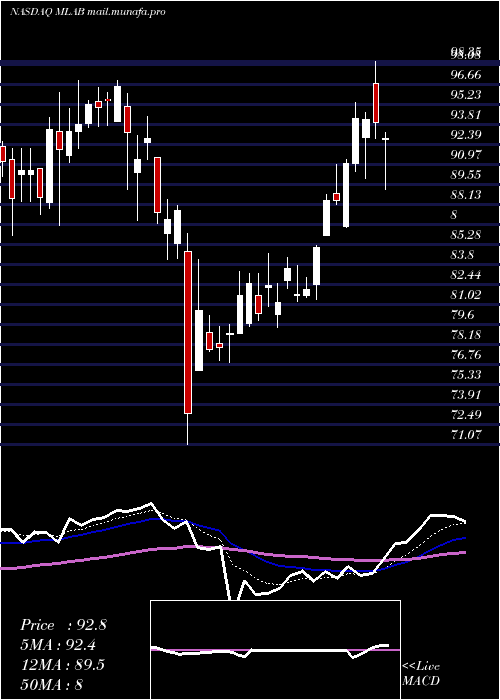Click the 78.18 price axis label
Image resolution: width=500 pixels, height=700 pixels.
coord(466,335)
